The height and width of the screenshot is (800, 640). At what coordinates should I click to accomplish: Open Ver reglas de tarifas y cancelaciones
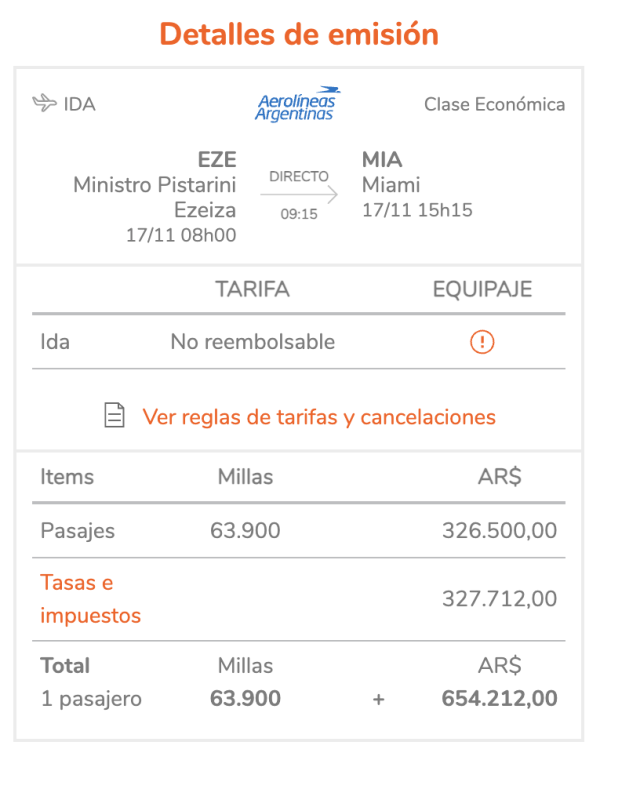[x=319, y=417]
